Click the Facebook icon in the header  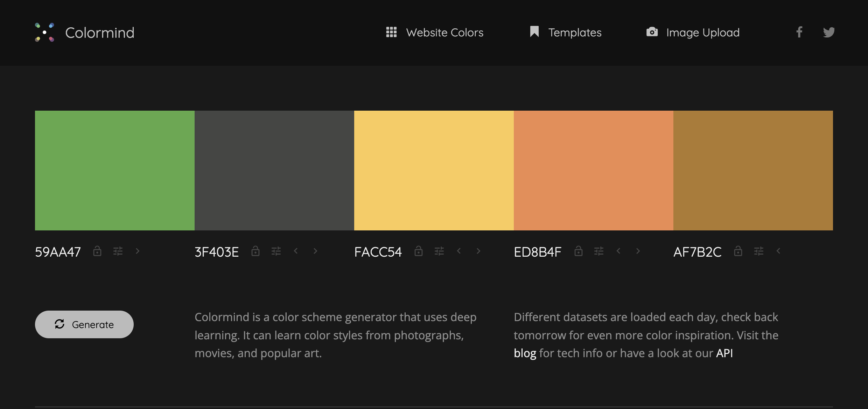click(799, 32)
